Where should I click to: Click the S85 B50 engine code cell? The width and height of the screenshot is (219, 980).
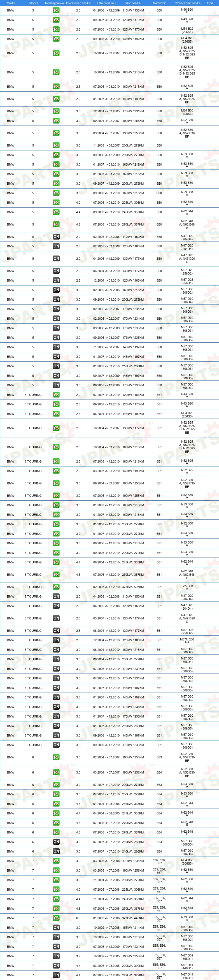click(187, 587)
